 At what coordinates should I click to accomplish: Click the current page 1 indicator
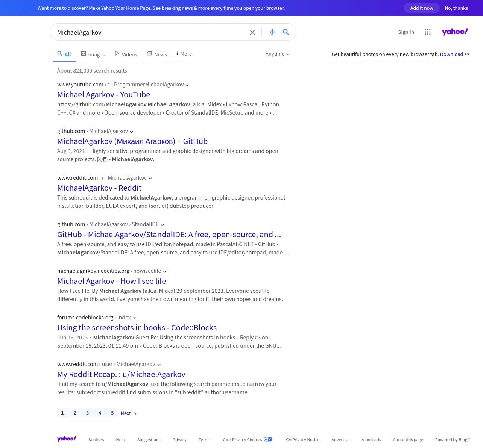[x=62, y=413]
